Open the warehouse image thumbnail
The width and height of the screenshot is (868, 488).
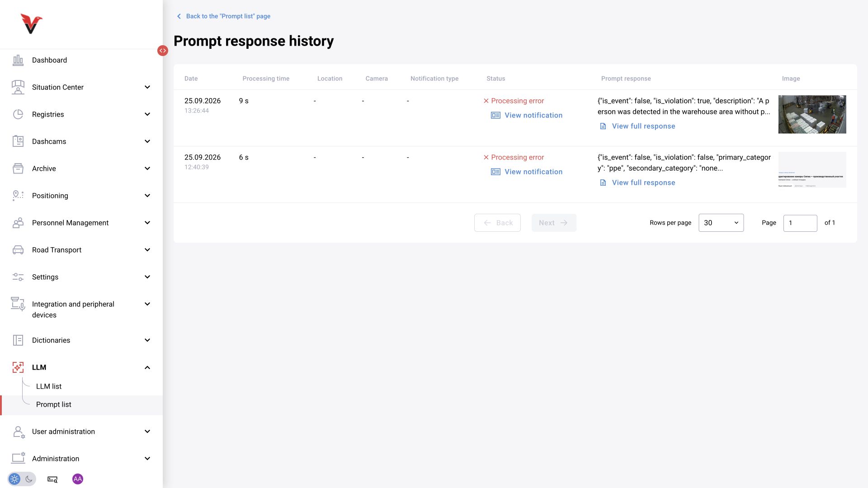tap(812, 114)
